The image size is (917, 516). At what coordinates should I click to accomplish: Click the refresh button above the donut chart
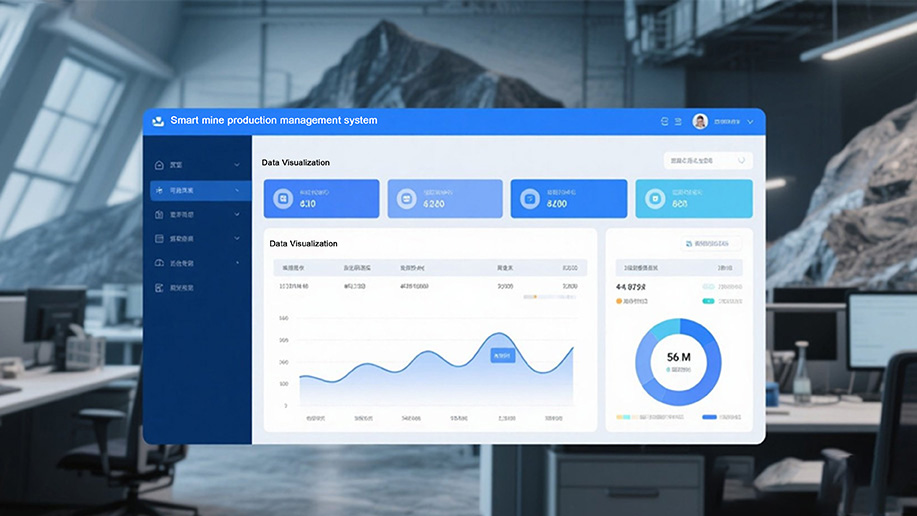click(x=711, y=243)
